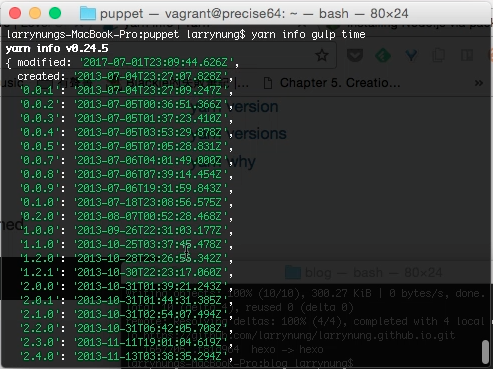Open the 'Chapter 5. Creatio...' bookmark

tap(340, 83)
